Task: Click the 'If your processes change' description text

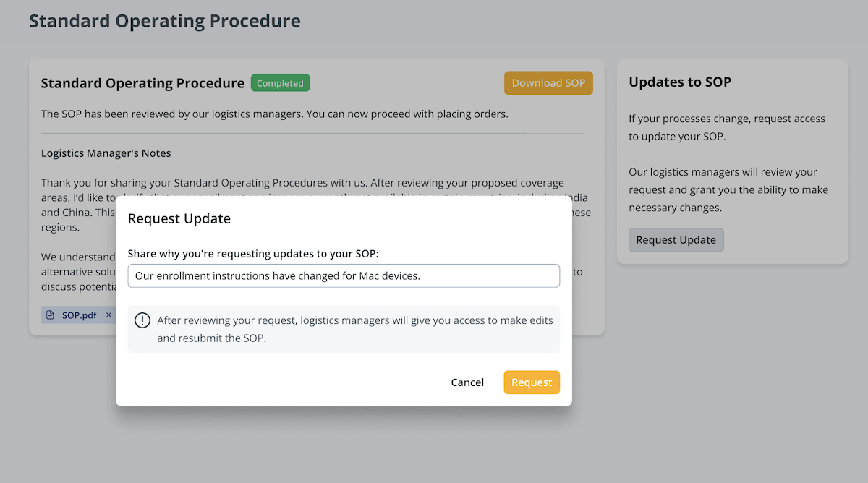Action: point(726,127)
